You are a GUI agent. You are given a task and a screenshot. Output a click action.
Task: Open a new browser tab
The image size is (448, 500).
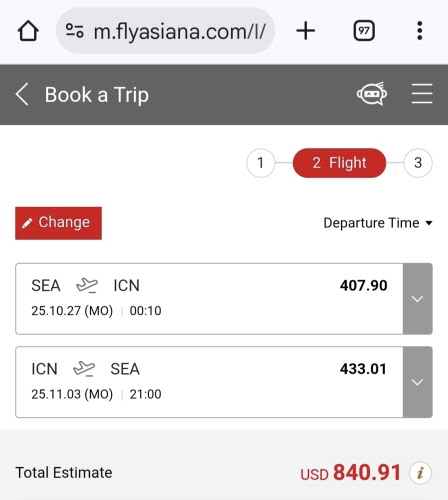[x=305, y=31]
